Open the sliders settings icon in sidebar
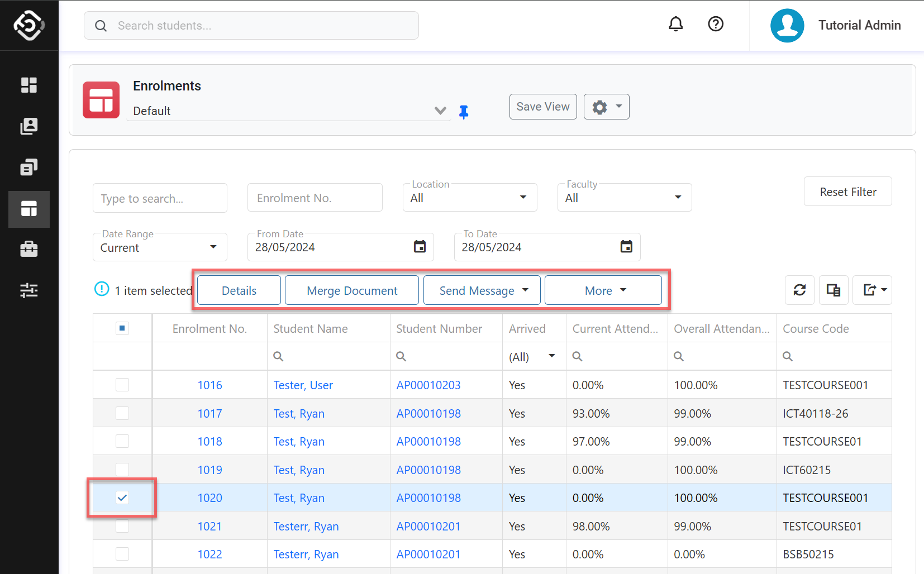Image resolution: width=924 pixels, height=574 pixels. [x=29, y=290]
